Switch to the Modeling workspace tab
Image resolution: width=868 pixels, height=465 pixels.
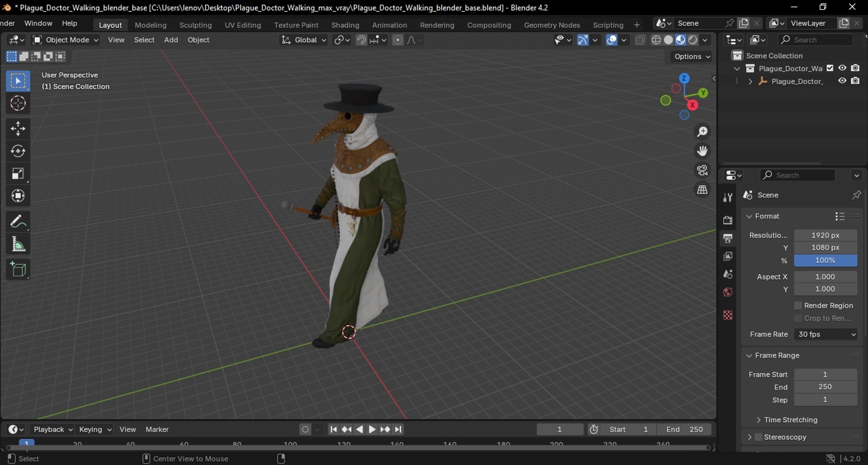[151, 25]
